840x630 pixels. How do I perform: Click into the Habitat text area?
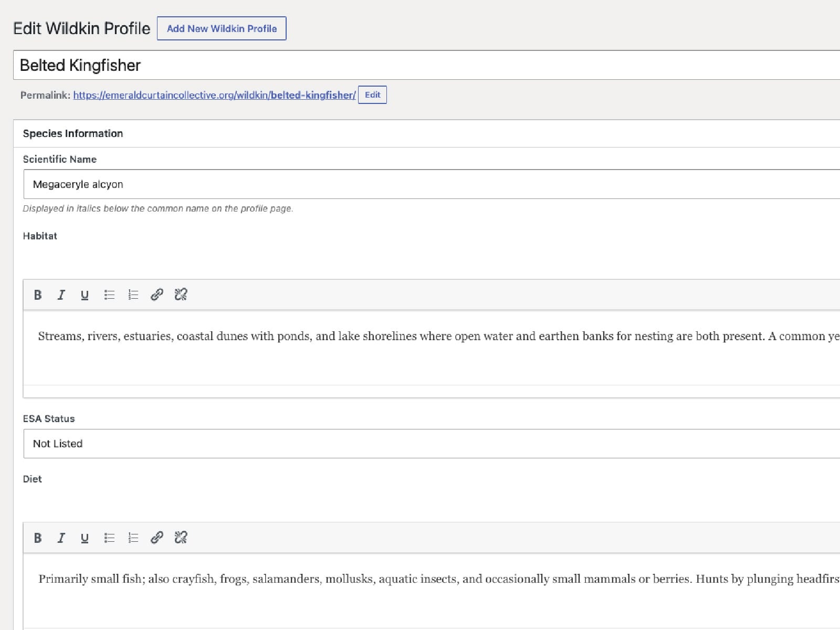point(432,348)
